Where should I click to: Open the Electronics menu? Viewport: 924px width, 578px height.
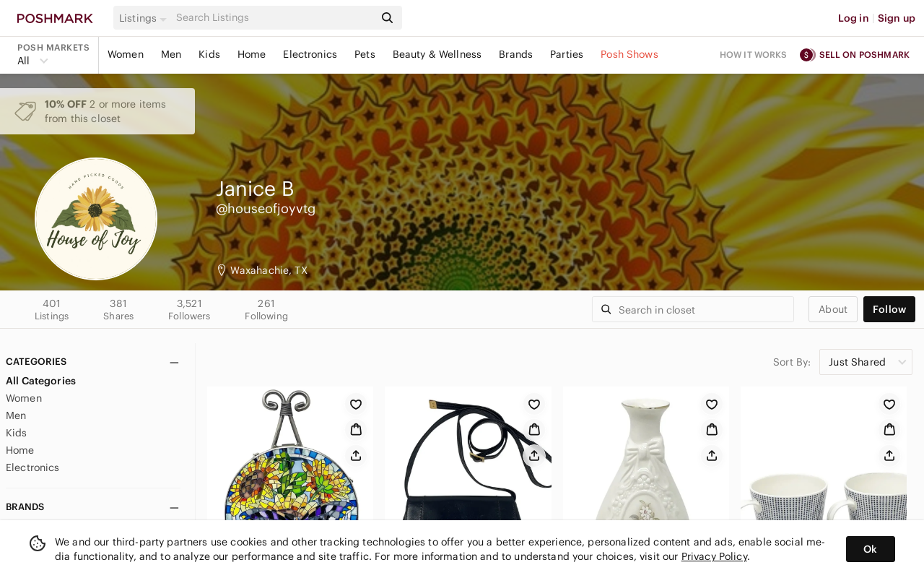[x=310, y=54]
